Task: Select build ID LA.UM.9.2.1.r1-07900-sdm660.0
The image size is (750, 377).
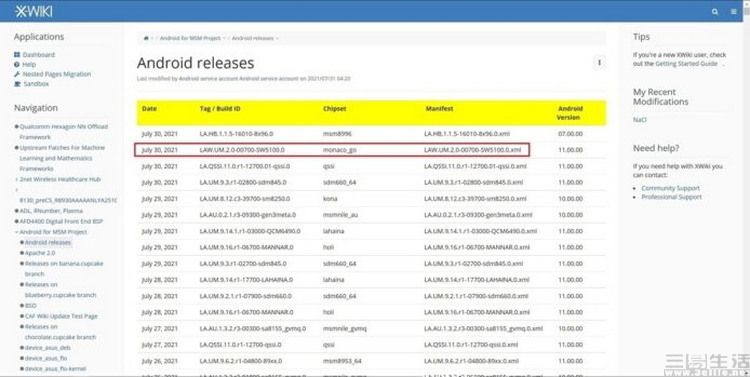Action: pyautogui.click(x=245, y=297)
